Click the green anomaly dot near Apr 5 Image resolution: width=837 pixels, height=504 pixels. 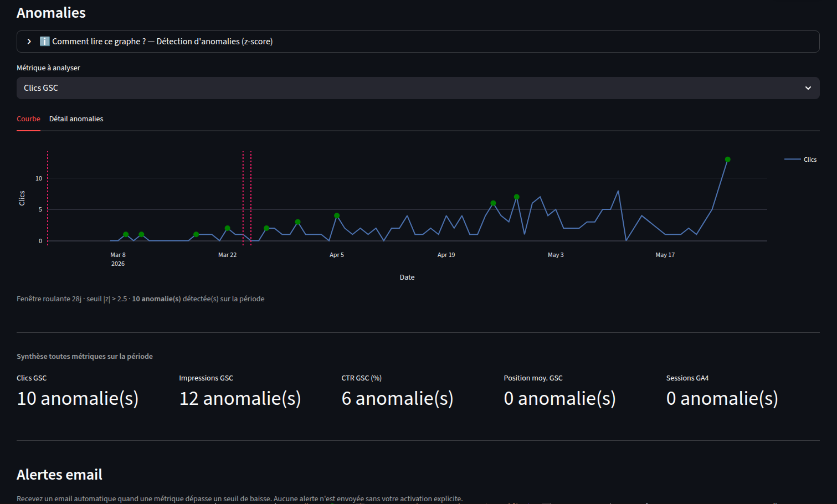pos(337,216)
